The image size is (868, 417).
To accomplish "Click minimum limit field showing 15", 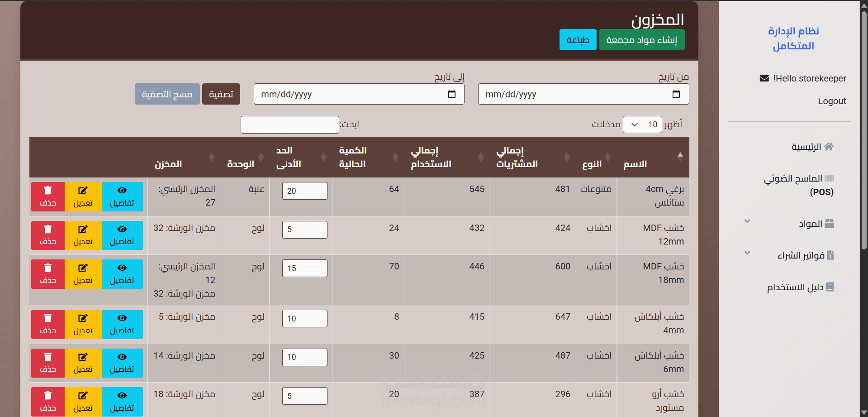I will click(x=305, y=268).
